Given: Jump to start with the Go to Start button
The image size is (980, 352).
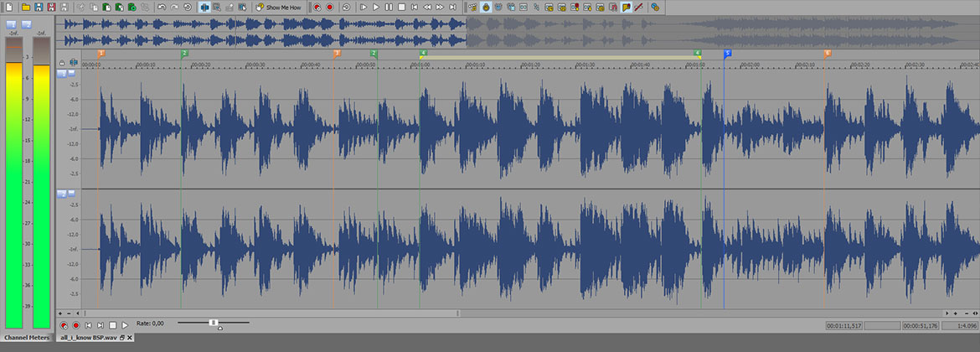Looking at the screenshot, I should [x=415, y=7].
